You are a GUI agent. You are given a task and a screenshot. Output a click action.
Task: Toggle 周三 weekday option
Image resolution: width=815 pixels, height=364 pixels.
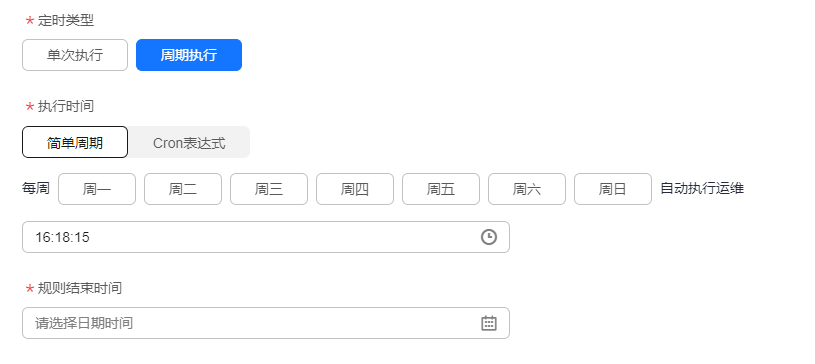(269, 189)
